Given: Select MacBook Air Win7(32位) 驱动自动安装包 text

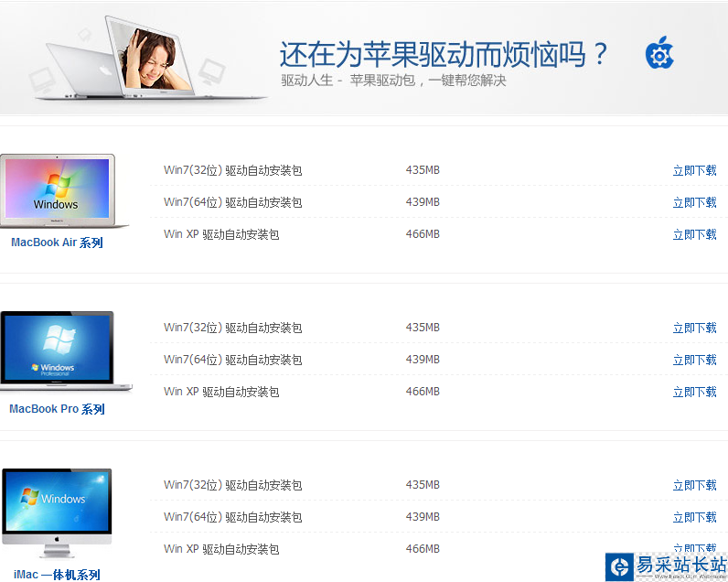Looking at the screenshot, I should click(232, 170).
